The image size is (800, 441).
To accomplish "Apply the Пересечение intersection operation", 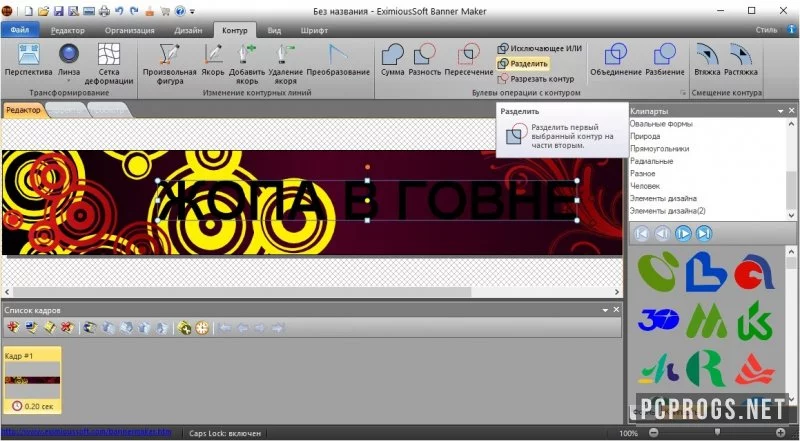I will pos(469,60).
